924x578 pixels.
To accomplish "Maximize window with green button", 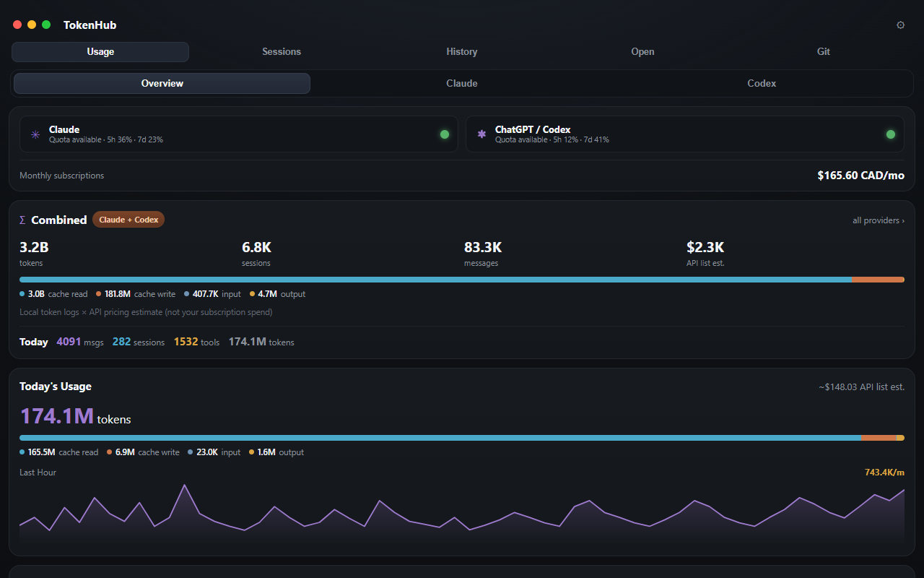I will (46, 25).
